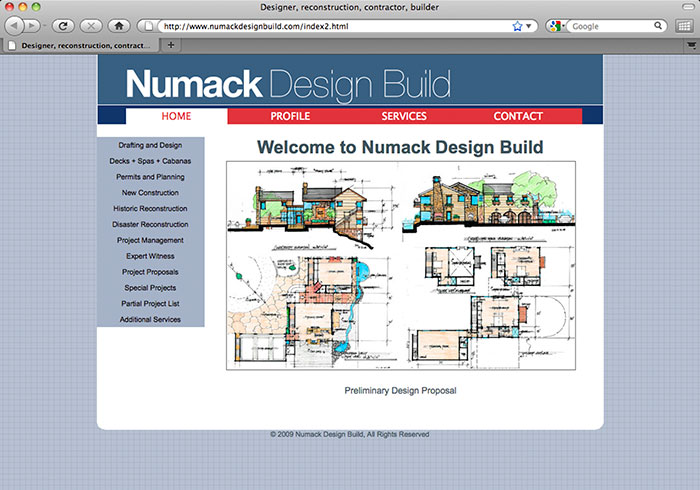Open the Additional Services link
700x490 pixels.
pos(150,320)
